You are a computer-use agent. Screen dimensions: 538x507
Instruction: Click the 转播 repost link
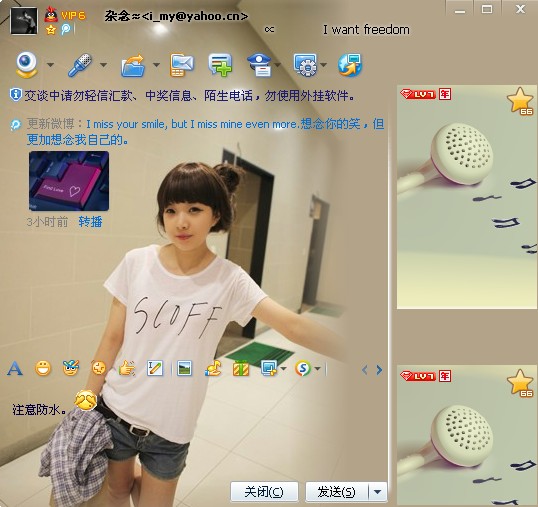pos(90,222)
